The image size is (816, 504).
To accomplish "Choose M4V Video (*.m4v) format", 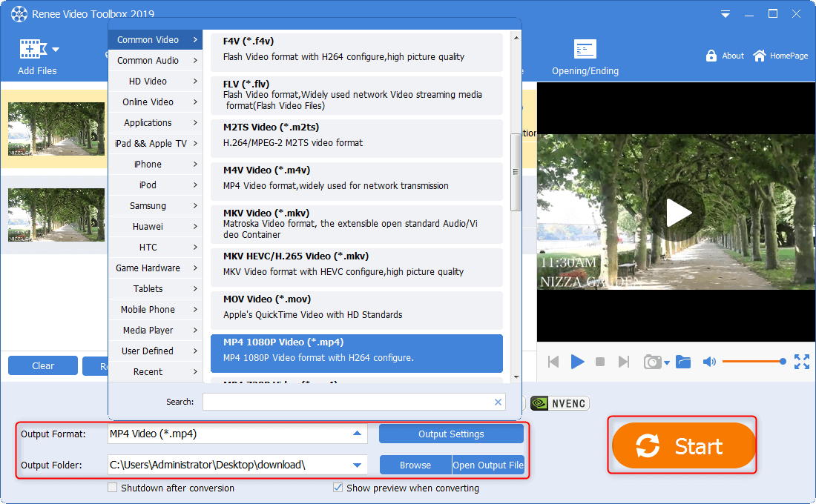I will [357, 182].
